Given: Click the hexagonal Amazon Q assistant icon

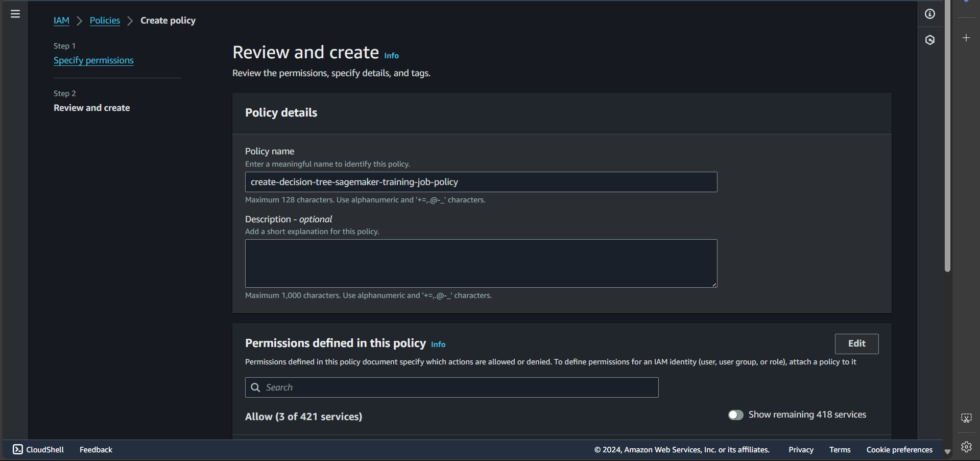Looking at the screenshot, I should click(x=929, y=39).
